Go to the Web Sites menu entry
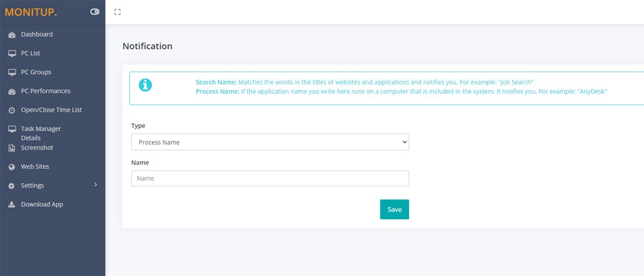The height and width of the screenshot is (276, 644). [x=35, y=166]
